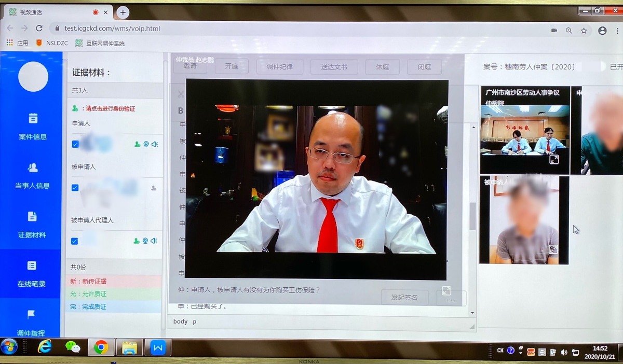Bookmark this page with the star icon
623x364 pixels.
click(584, 31)
